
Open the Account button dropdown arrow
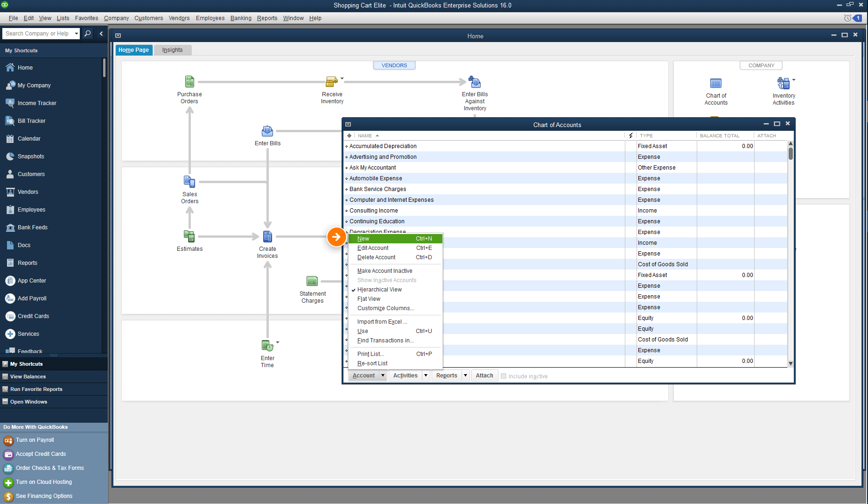click(x=383, y=376)
